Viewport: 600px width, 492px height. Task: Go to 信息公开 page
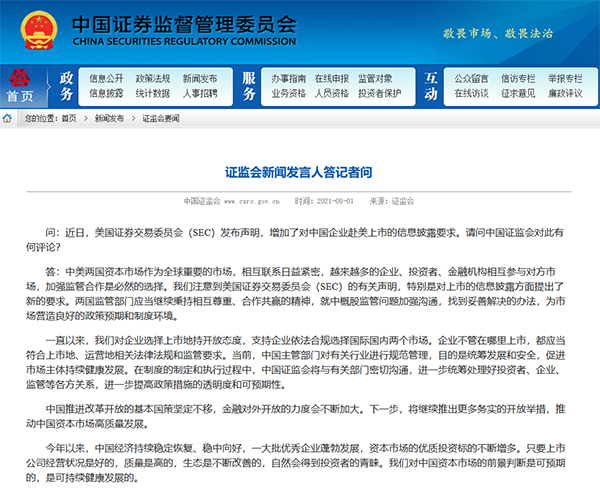[107, 77]
